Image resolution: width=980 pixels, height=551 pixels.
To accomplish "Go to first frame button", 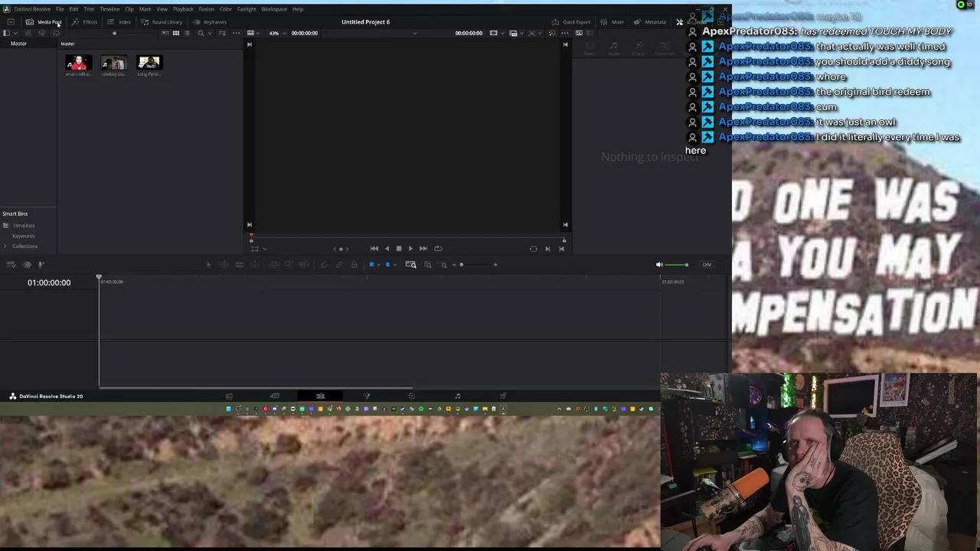I will [x=374, y=249].
